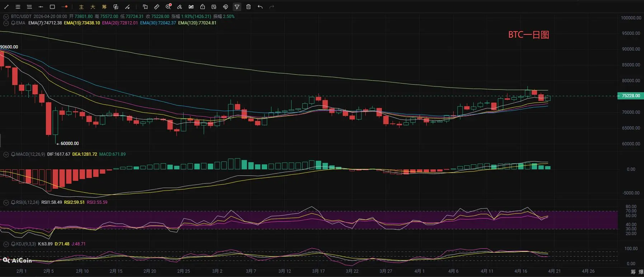Select the trend line drawing tool

click(x=6, y=7)
